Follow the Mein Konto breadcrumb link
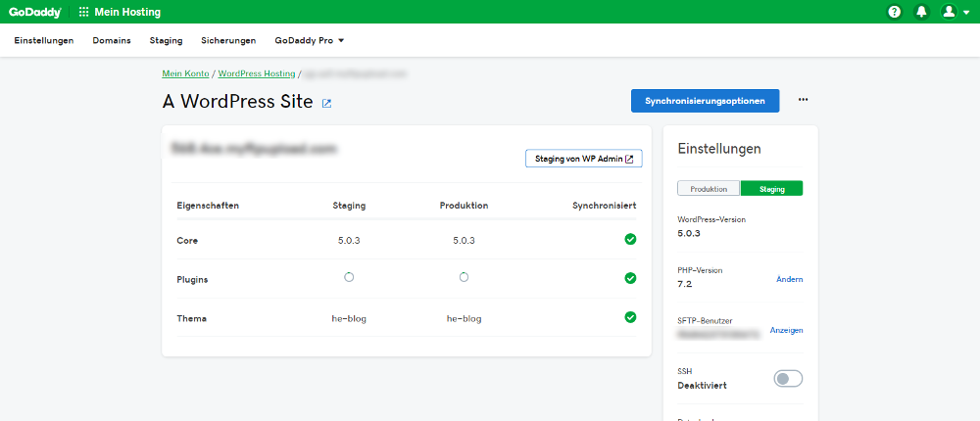 click(185, 73)
